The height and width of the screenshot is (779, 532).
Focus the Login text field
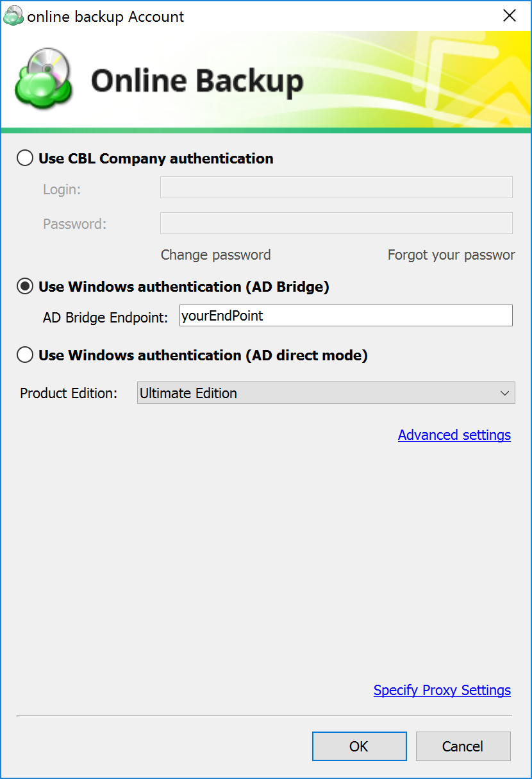click(337, 187)
